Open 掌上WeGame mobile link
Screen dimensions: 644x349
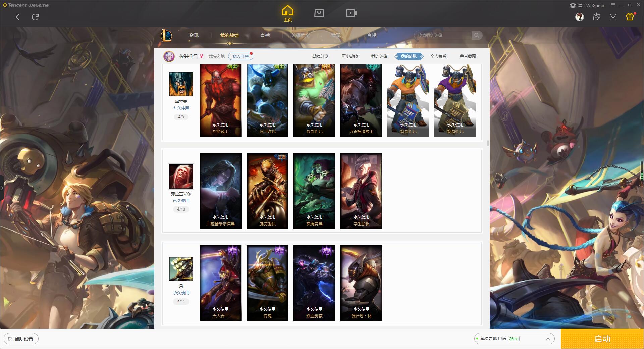(x=587, y=5)
